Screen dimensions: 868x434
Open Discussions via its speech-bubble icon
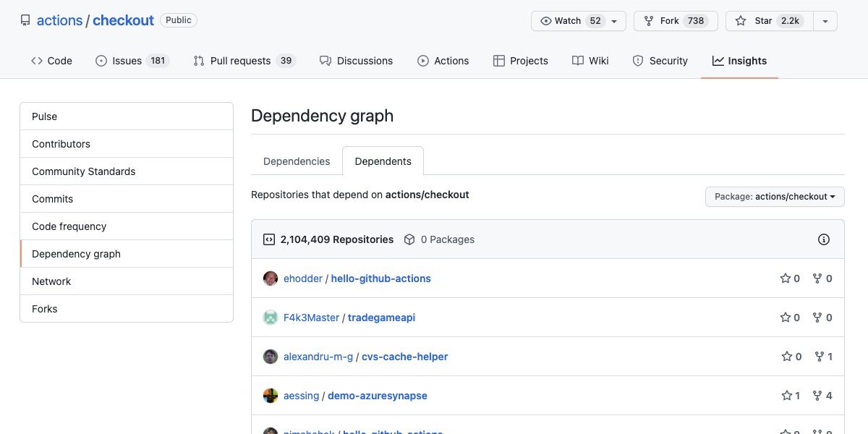point(327,61)
